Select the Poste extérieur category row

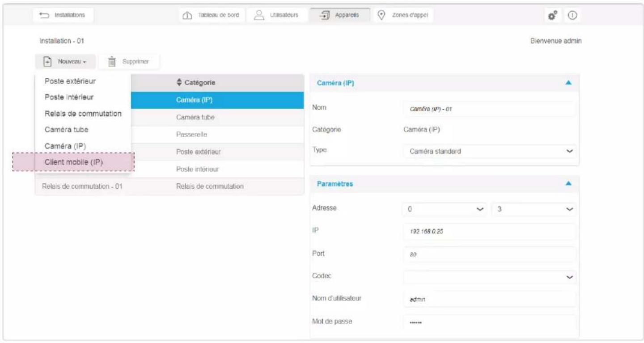tap(217, 152)
